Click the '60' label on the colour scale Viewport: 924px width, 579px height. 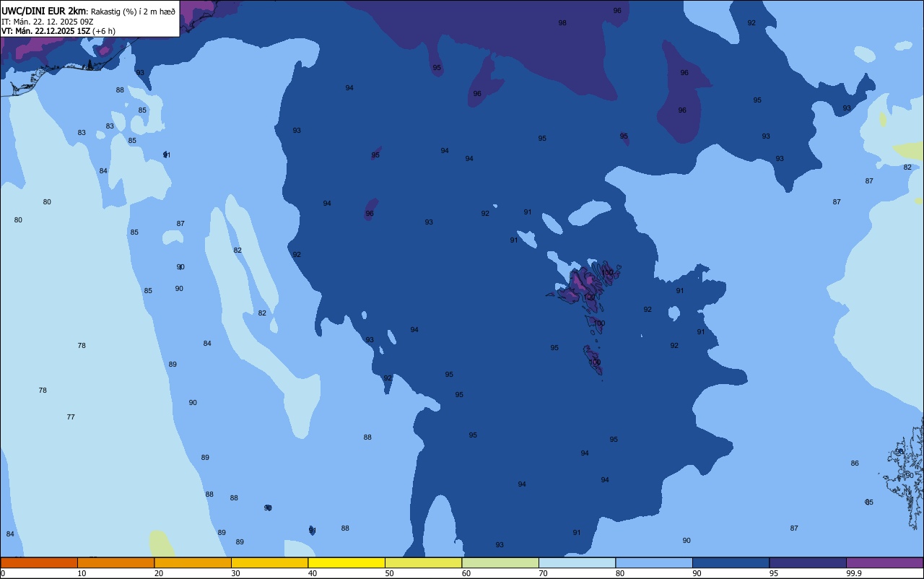(x=466, y=573)
